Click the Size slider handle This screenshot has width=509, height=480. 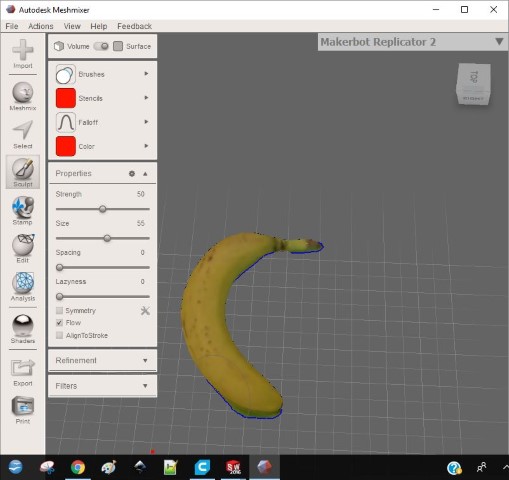click(x=107, y=238)
